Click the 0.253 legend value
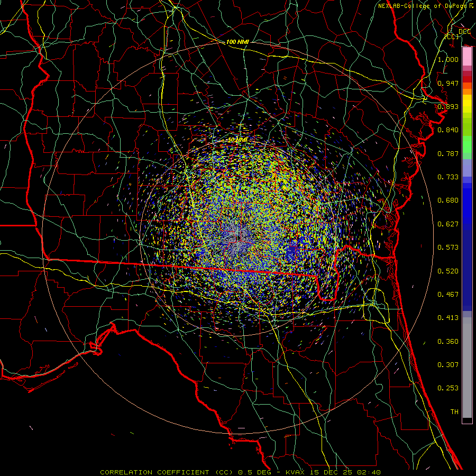 tap(448, 388)
